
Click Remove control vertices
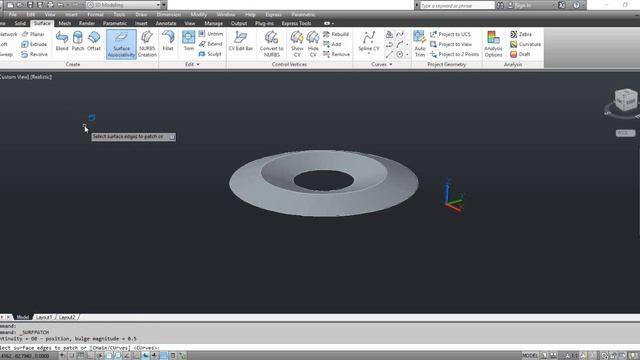pos(336,54)
